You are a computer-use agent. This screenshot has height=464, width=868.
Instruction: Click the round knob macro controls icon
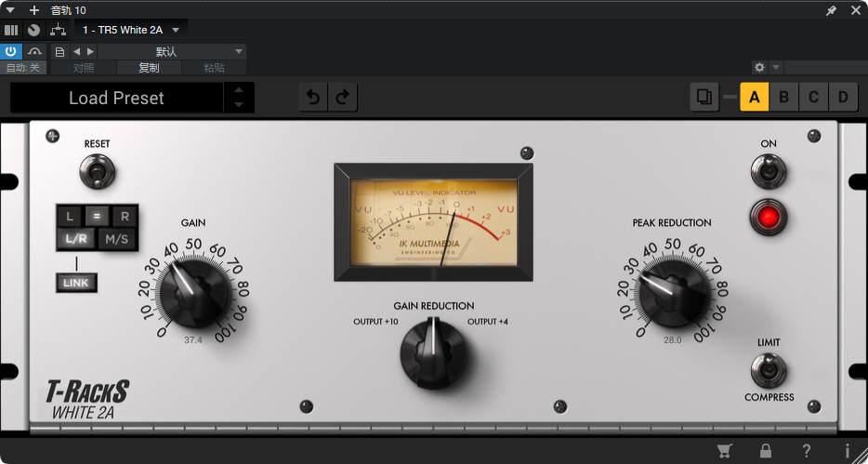[33, 30]
